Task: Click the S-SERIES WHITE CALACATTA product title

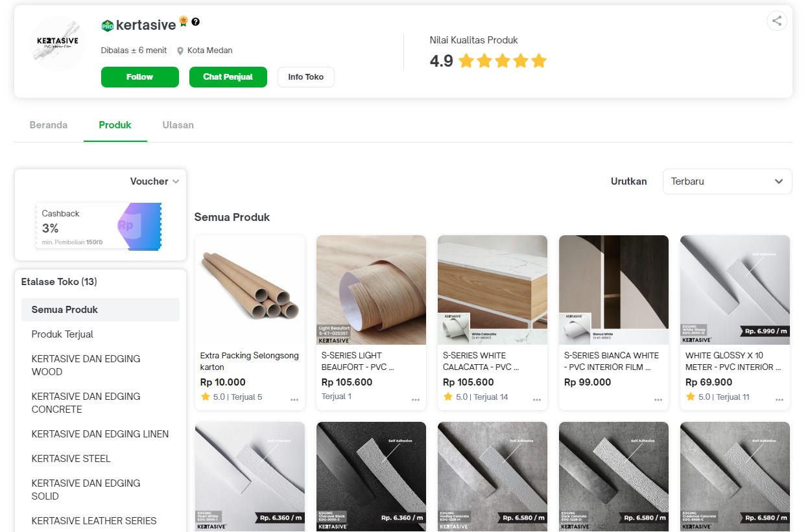Action: pyautogui.click(x=481, y=362)
